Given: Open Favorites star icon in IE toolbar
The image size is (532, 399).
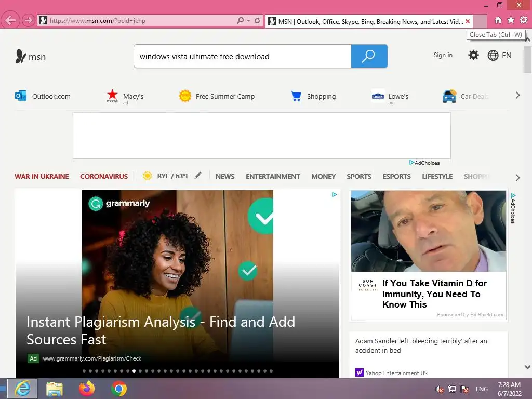Looking at the screenshot, I should (511, 20).
